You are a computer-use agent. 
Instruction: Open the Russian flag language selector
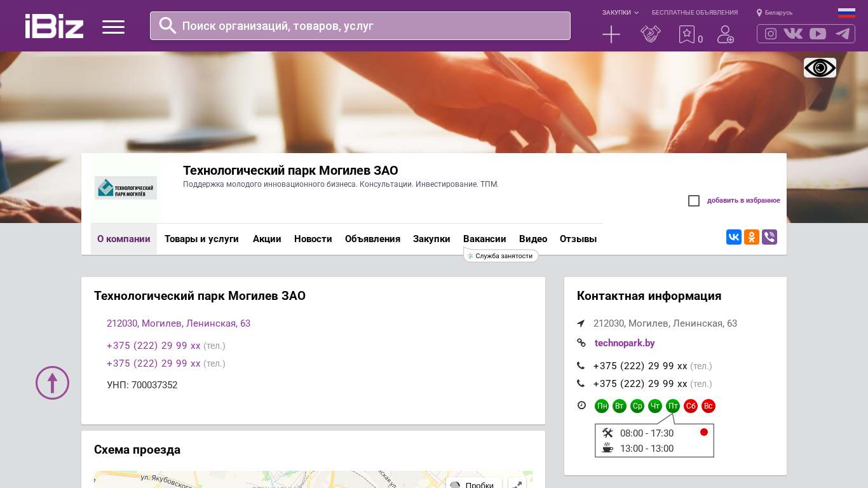point(846,13)
